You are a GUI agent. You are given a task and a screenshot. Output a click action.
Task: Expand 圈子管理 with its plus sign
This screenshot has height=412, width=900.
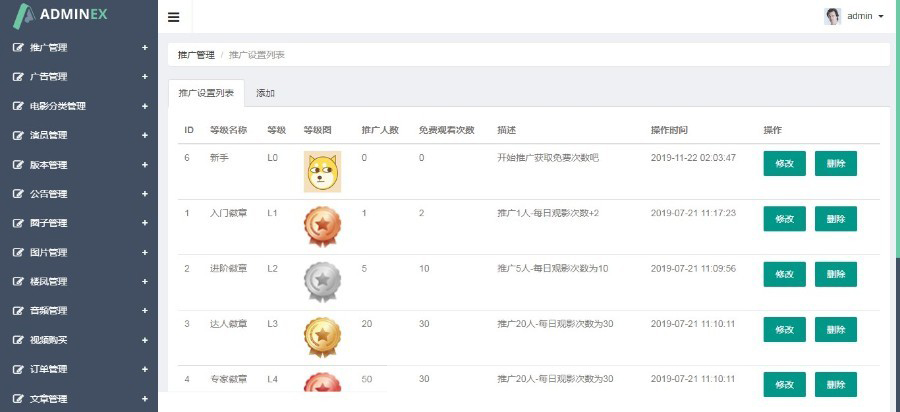(x=145, y=223)
